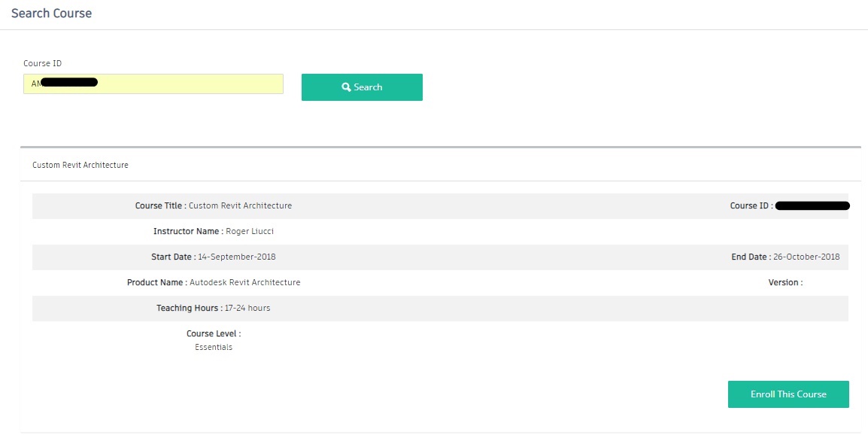Focus the Course ID input field
The width and height of the screenshot is (868, 438).
[188, 84]
